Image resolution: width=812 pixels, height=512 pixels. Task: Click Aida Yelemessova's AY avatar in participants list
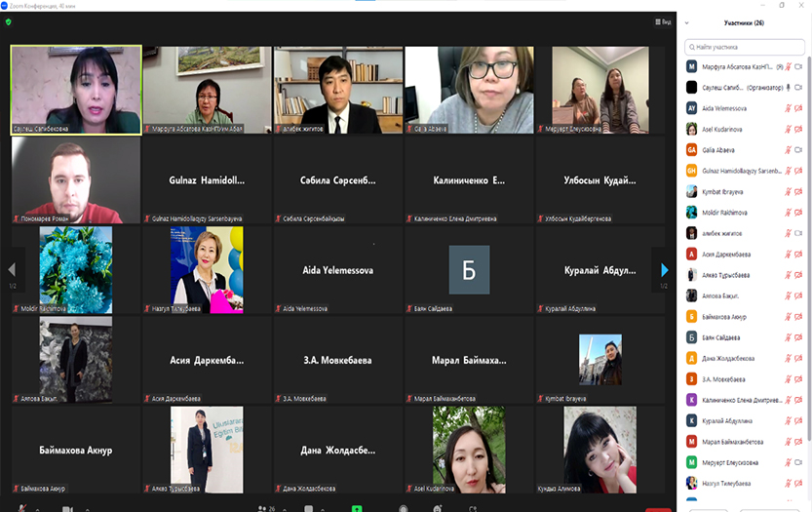691,107
